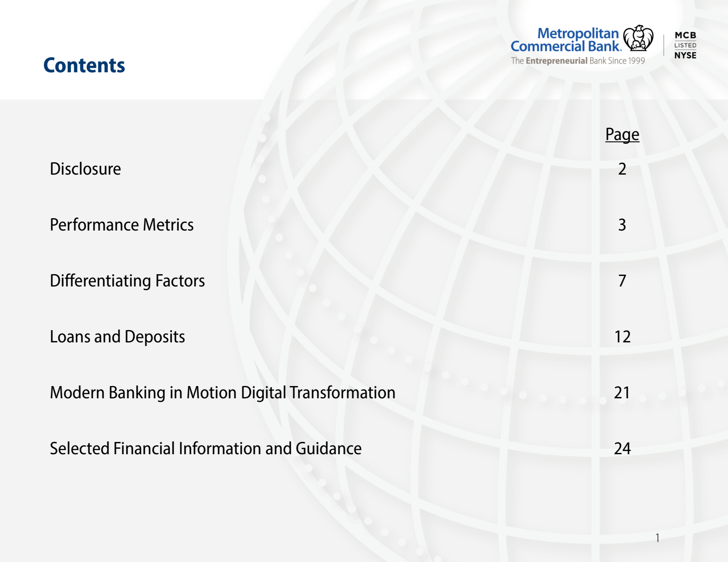This screenshot has width=728, height=562.
Task: Open Modern Banking in Motion Digital Transformation
Action: point(222,392)
